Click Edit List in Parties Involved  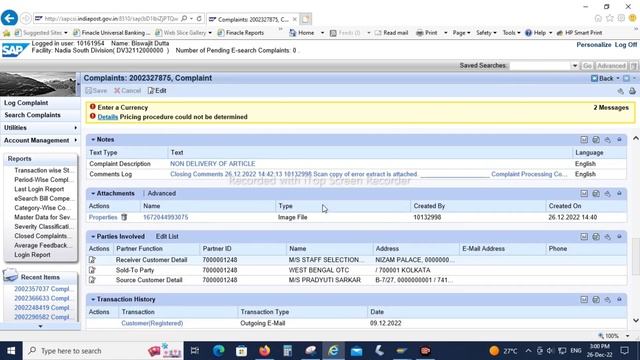point(167,236)
